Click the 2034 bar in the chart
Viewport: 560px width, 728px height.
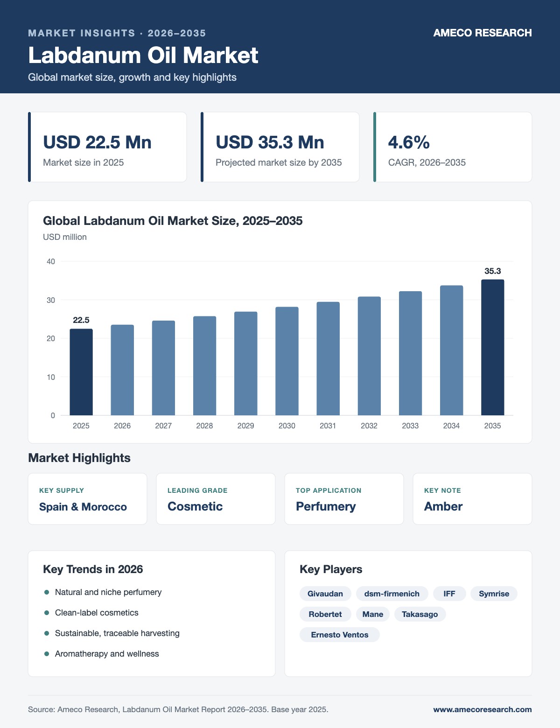(451, 350)
